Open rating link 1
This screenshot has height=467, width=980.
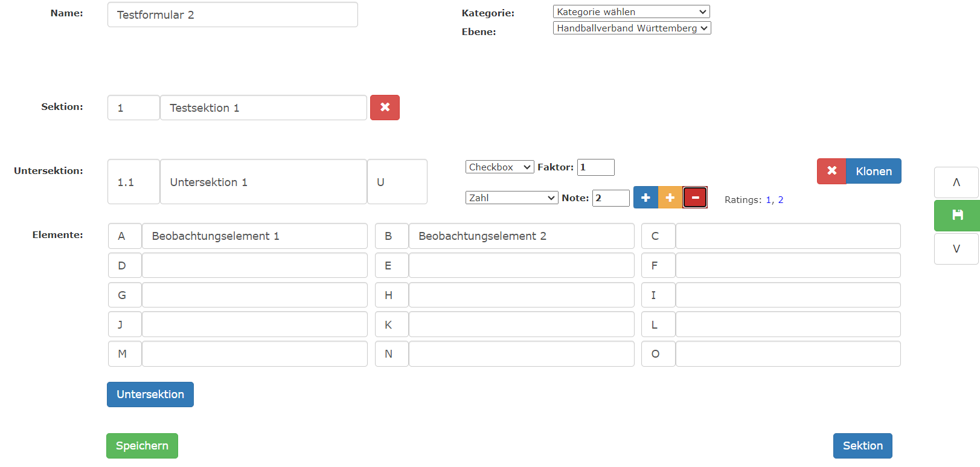769,200
